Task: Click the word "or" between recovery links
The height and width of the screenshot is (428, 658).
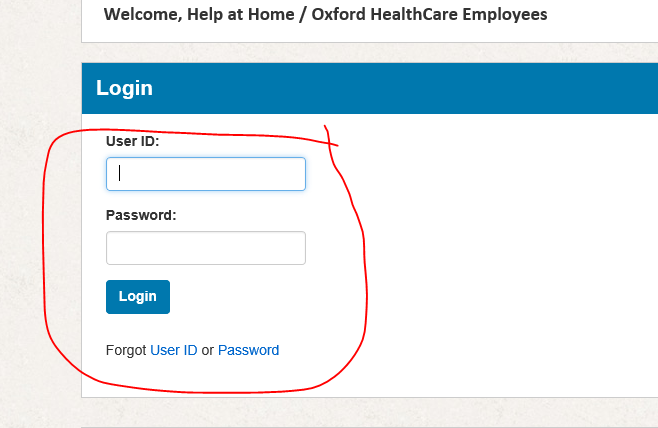Action: point(208,351)
